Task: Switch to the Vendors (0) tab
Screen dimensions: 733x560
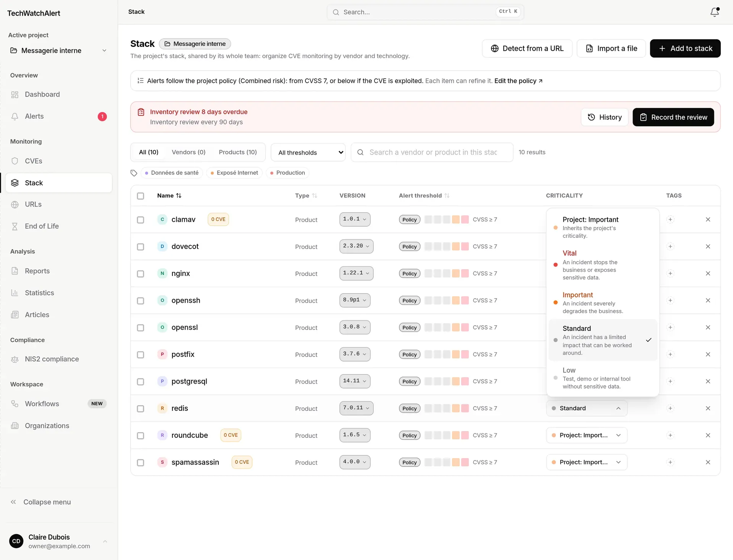Action: click(x=189, y=152)
